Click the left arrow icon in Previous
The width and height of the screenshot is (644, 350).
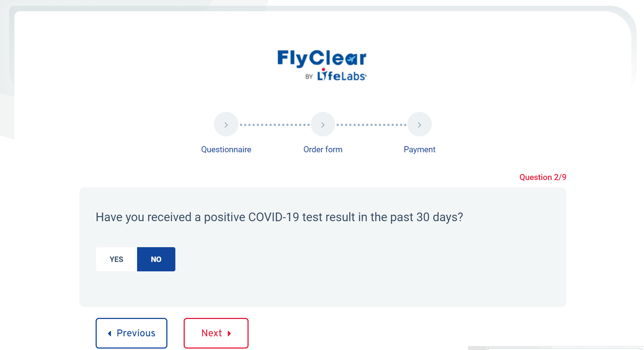coord(110,333)
